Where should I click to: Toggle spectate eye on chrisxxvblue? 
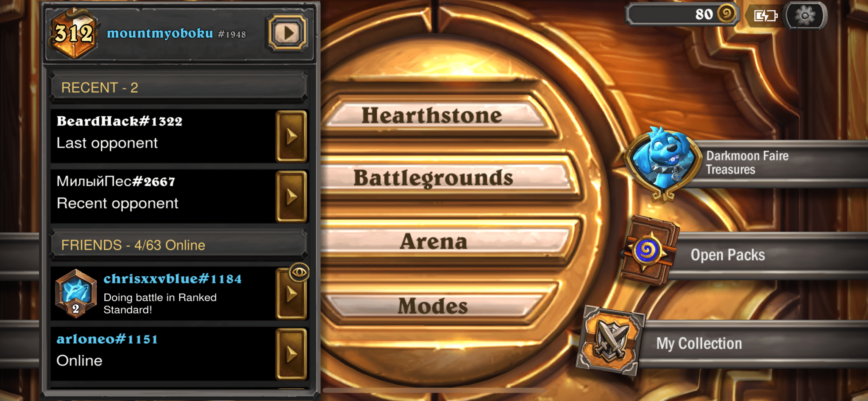[299, 272]
